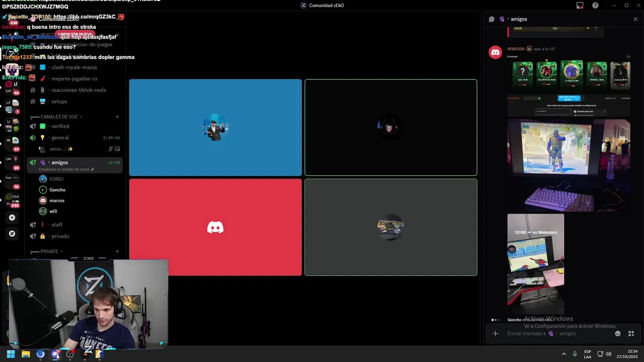Open the network tray icon

(600, 354)
